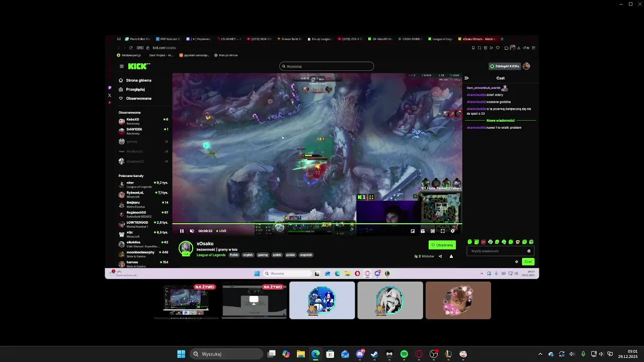Click the green Czat send button
This screenshot has height=362, width=644.
[528, 261]
